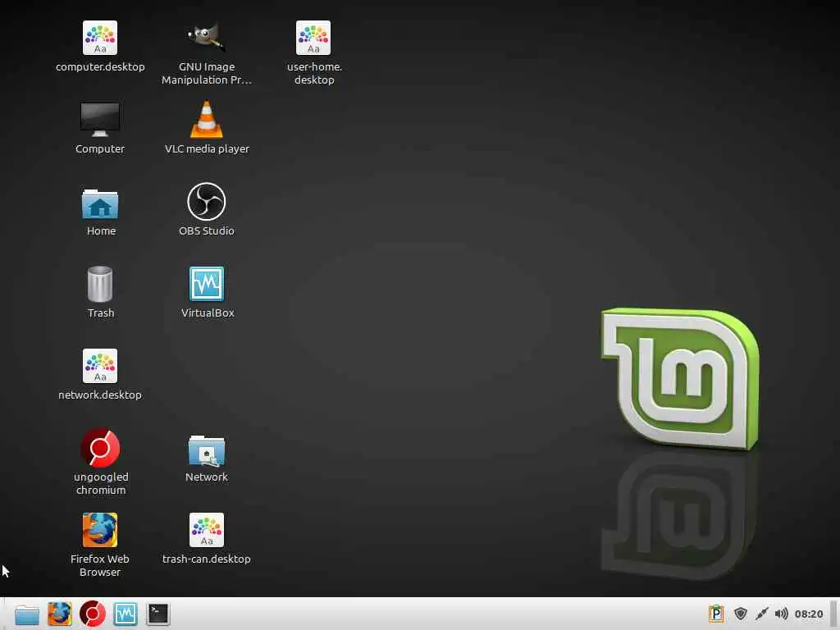Select the Home folder desktop icon

99,203
